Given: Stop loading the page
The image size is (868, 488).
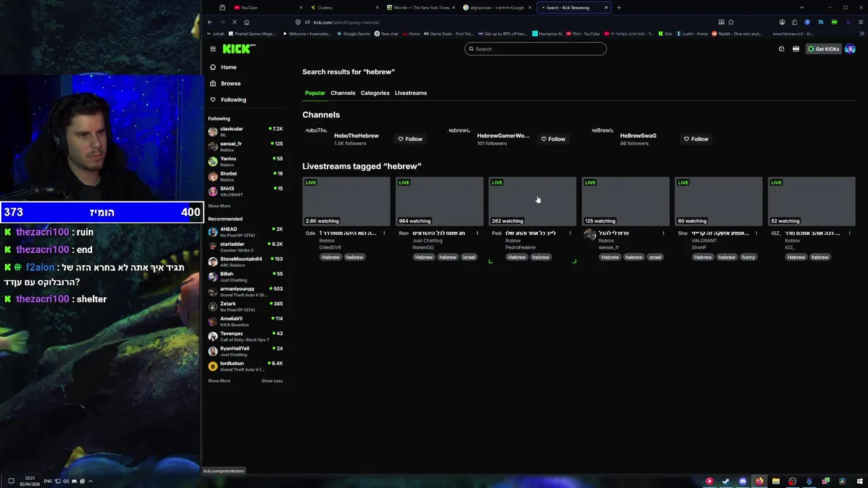Looking at the screenshot, I should tap(235, 22).
